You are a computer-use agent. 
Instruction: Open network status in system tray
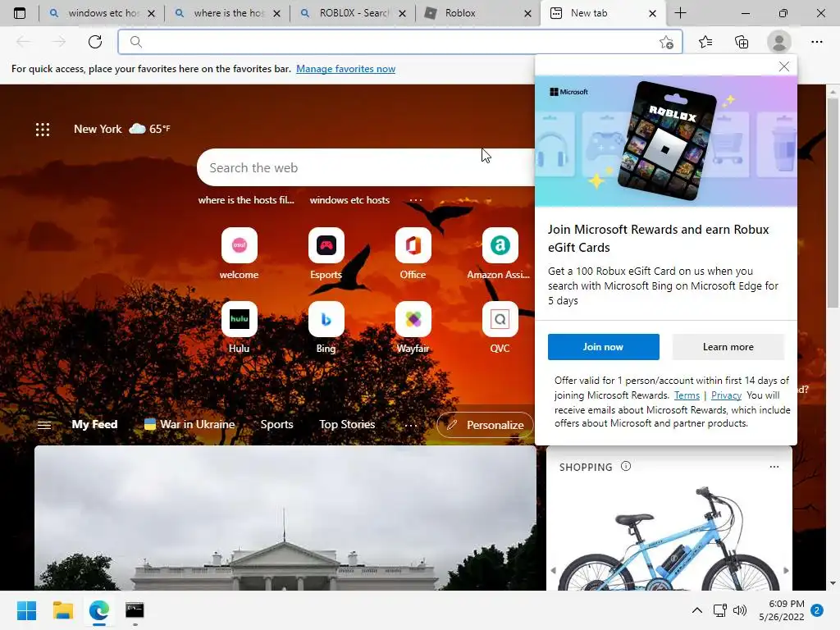[720, 610]
